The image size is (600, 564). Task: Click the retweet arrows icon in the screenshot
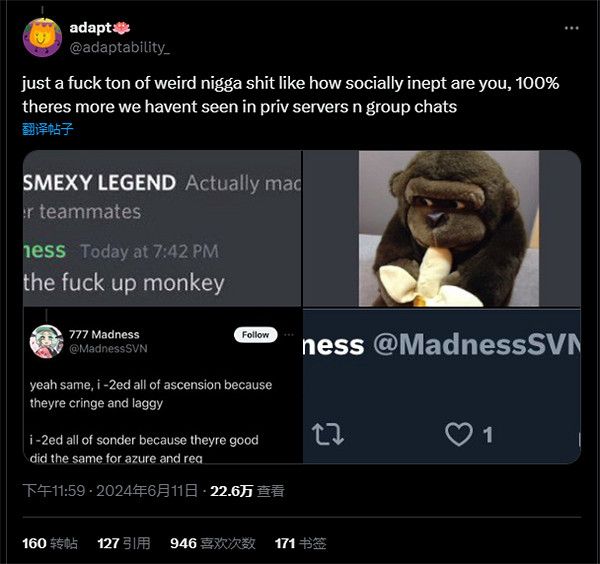[328, 434]
